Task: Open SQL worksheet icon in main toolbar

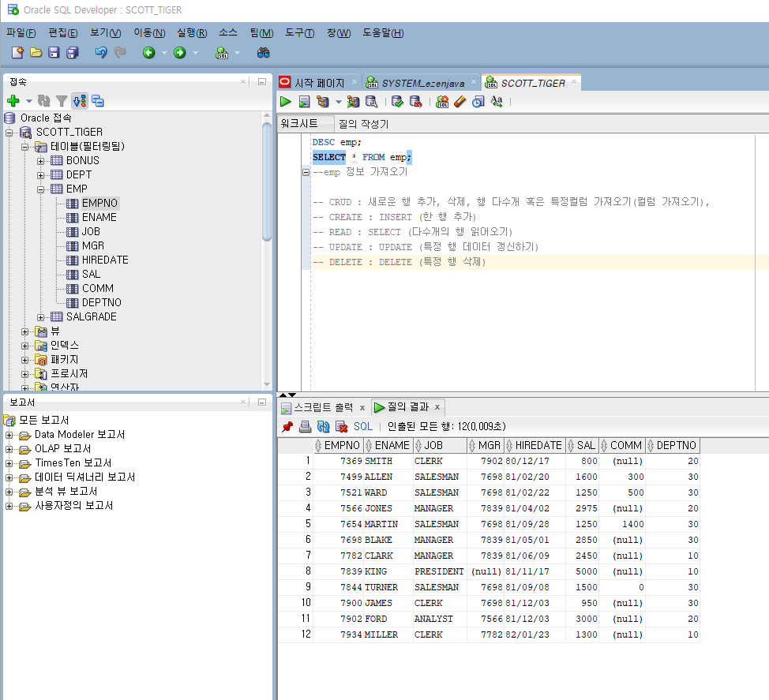Action: [222, 52]
